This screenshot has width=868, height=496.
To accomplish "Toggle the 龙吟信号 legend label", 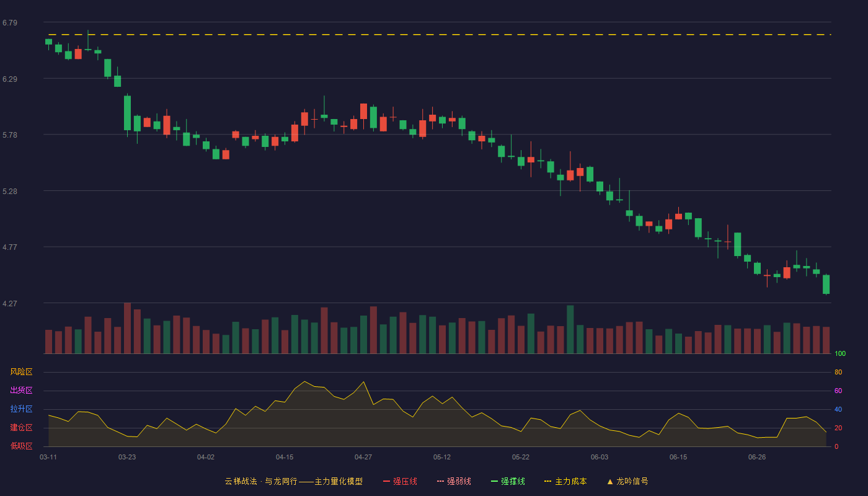I will click(x=632, y=481).
